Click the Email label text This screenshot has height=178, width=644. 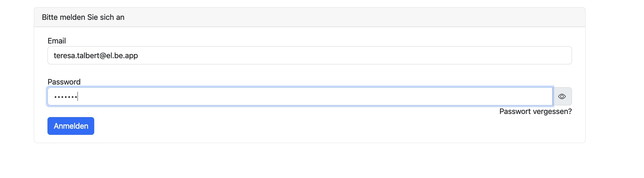[x=57, y=41]
